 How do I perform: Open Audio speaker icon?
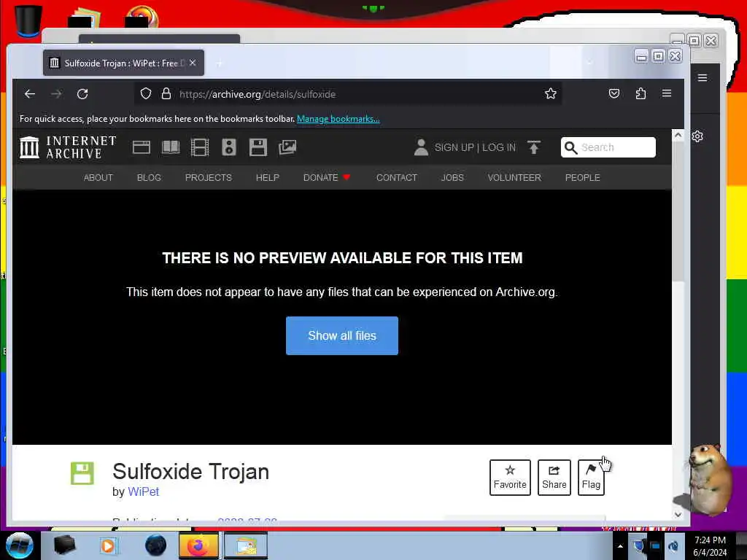click(228, 147)
